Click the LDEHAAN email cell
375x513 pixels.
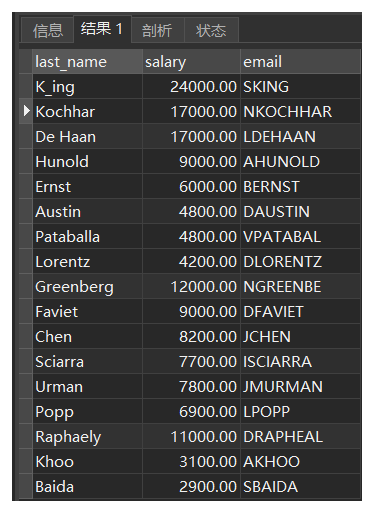300,137
